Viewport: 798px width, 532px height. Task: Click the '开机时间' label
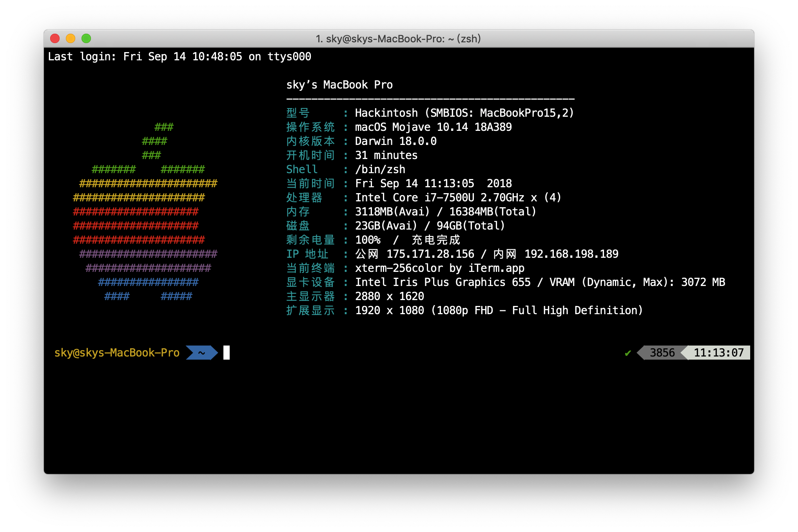click(x=310, y=156)
